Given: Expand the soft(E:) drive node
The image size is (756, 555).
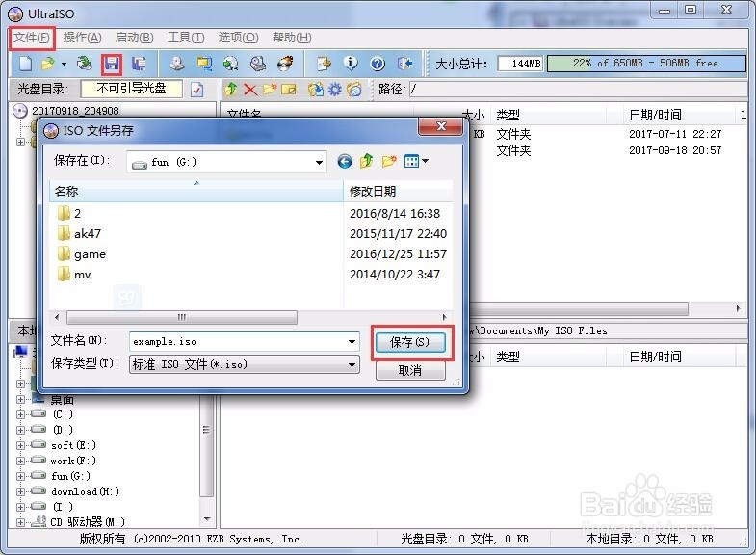Looking at the screenshot, I should 20,445.
